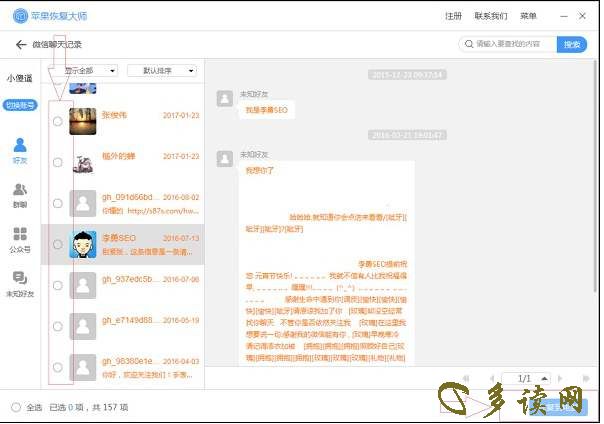604x424 pixels.
Task: Open the 菜单 menu
Action: (x=528, y=16)
